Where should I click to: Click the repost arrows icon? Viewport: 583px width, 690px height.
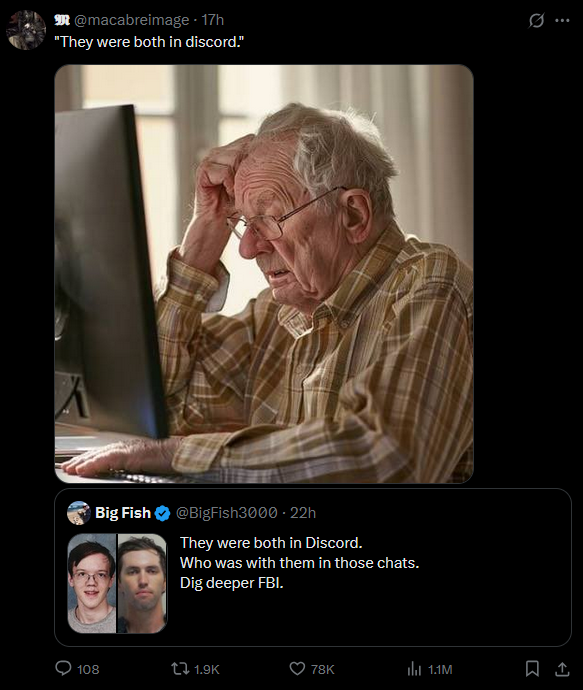pos(179,669)
